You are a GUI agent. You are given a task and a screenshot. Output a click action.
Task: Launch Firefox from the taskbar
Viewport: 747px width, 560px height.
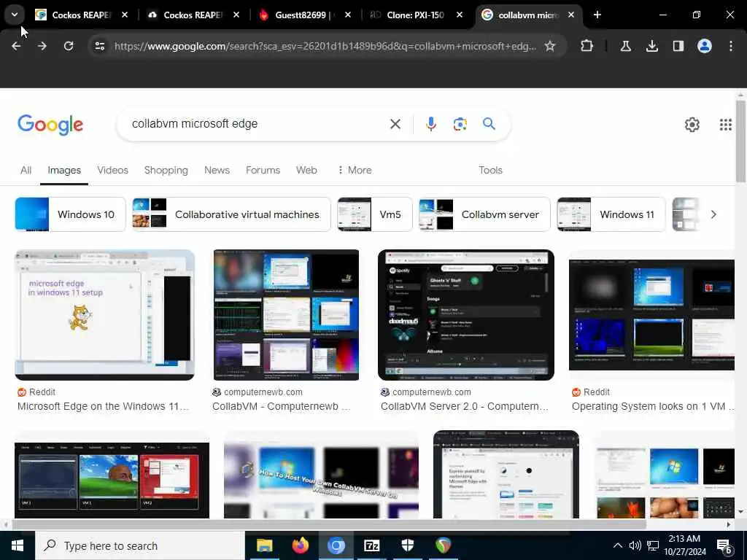300,545
